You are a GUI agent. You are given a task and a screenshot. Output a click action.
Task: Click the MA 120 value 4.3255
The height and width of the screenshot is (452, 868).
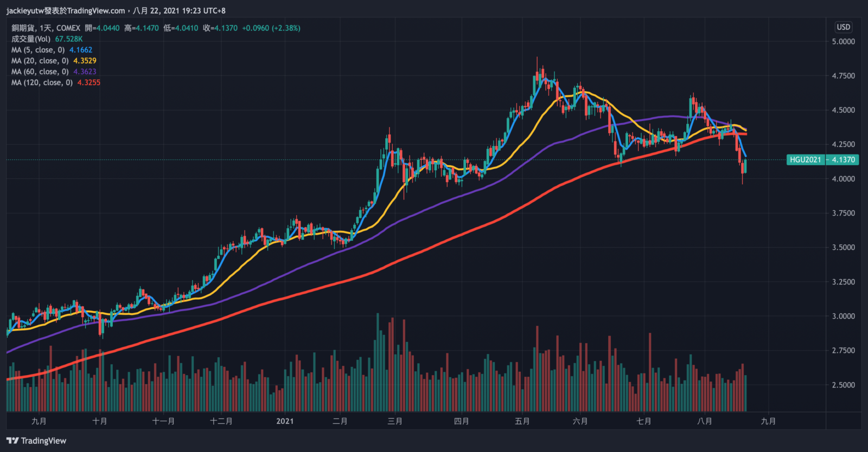(x=88, y=82)
